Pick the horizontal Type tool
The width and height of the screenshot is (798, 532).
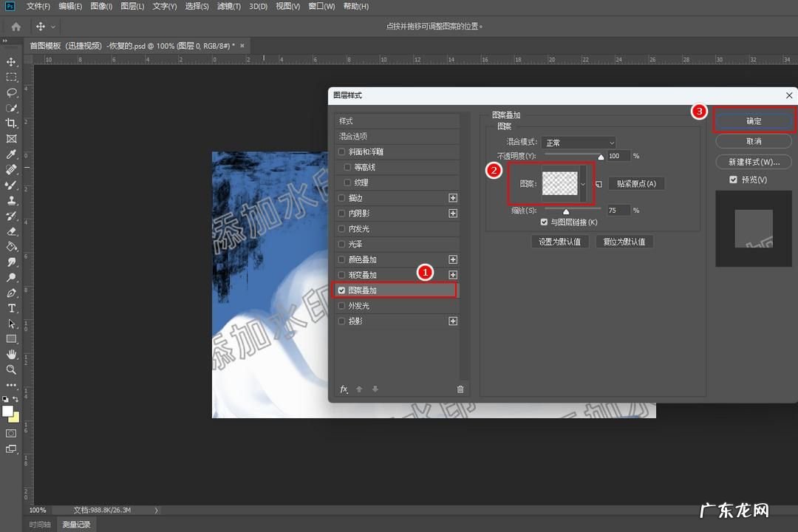[x=11, y=308]
